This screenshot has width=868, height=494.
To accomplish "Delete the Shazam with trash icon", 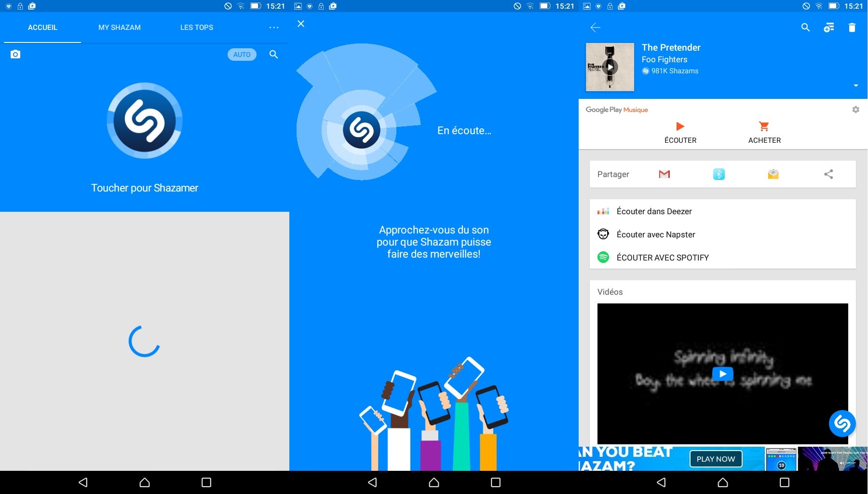I will [852, 27].
